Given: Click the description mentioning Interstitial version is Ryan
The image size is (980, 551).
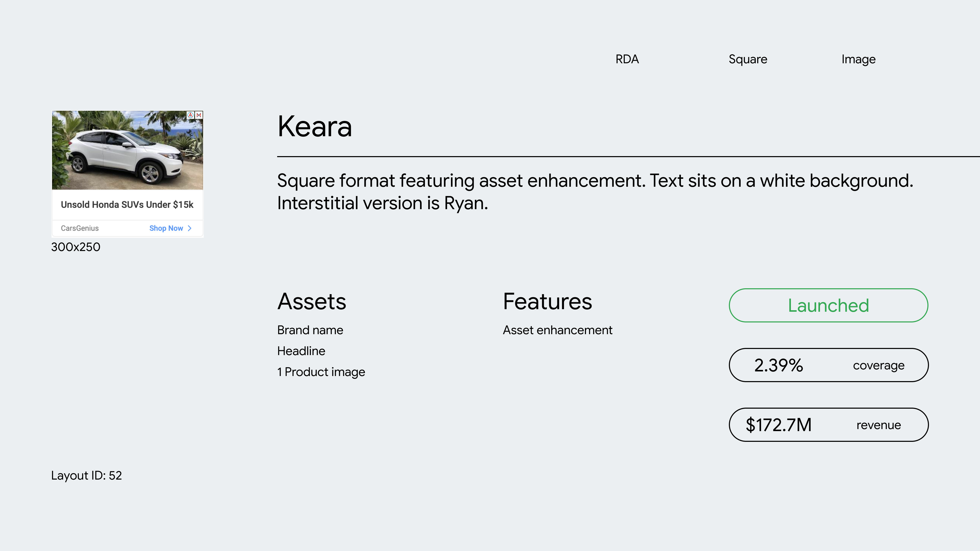Looking at the screenshot, I should click(x=595, y=192).
